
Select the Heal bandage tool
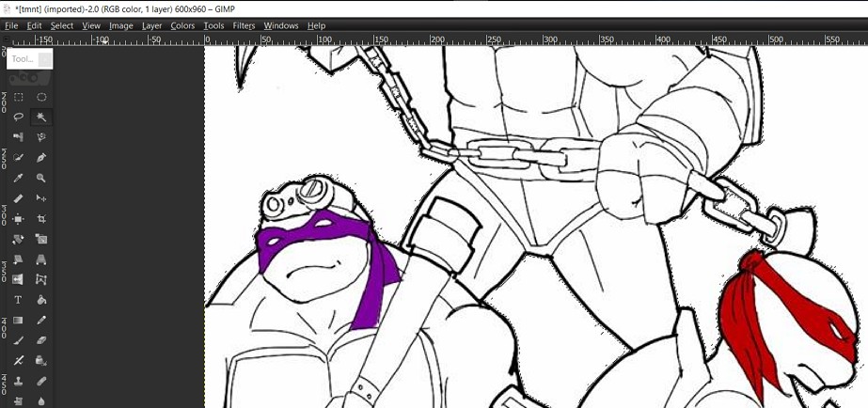[x=41, y=381]
